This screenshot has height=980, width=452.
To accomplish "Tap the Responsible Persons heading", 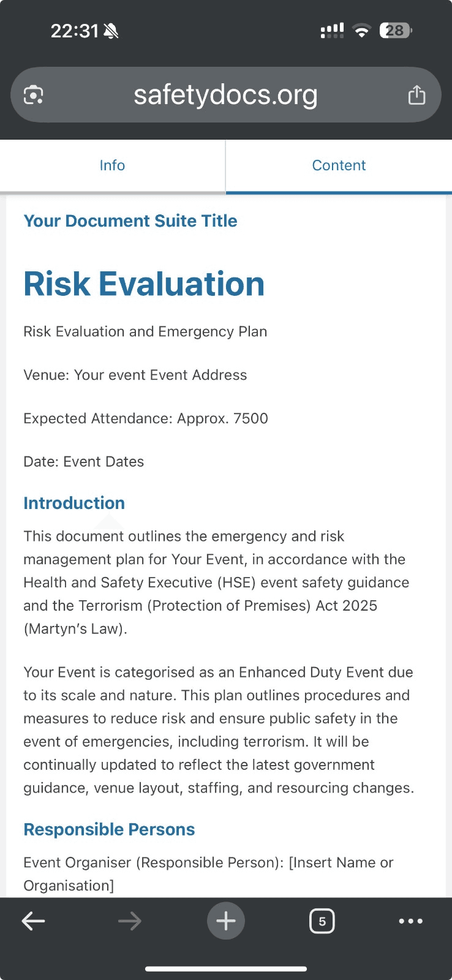I will pos(108,829).
